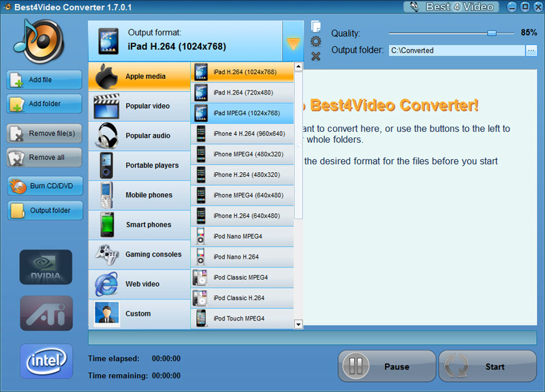Image resolution: width=545 pixels, height=392 pixels.
Task: Click the format list scroll down arrow
Action: (298, 325)
